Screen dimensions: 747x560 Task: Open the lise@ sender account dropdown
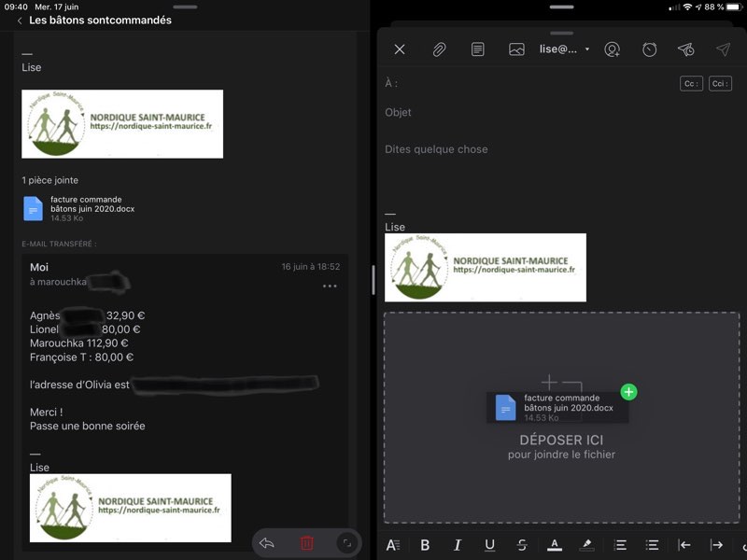coord(565,49)
